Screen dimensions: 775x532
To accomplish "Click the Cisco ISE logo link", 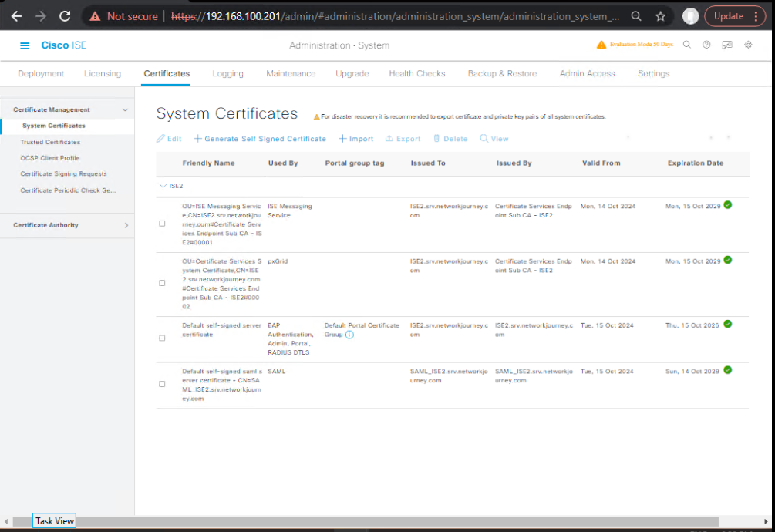I will point(64,45).
